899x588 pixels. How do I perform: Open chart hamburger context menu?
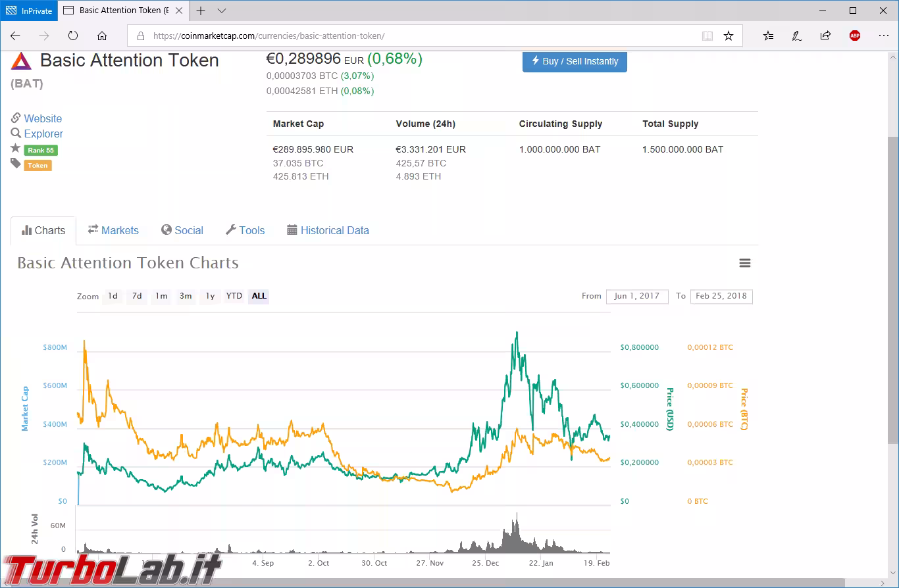click(x=745, y=263)
